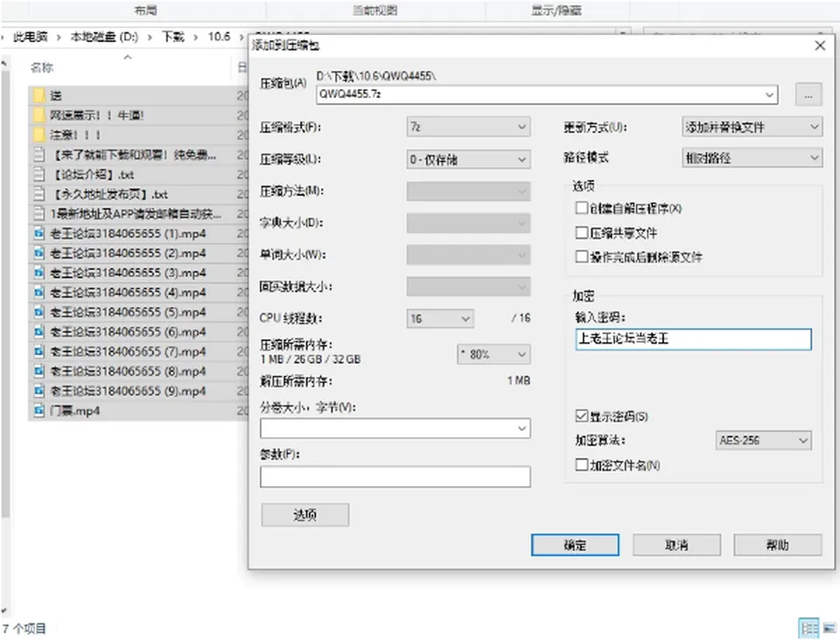Click the 【论坛介绍】.txt file icon
This screenshot has height=640, width=840.
click(39, 175)
